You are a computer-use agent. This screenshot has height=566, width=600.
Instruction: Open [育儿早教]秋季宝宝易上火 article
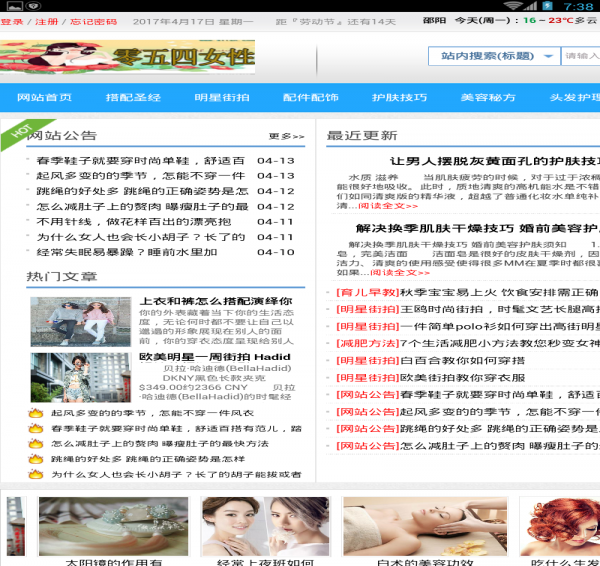[468, 293]
